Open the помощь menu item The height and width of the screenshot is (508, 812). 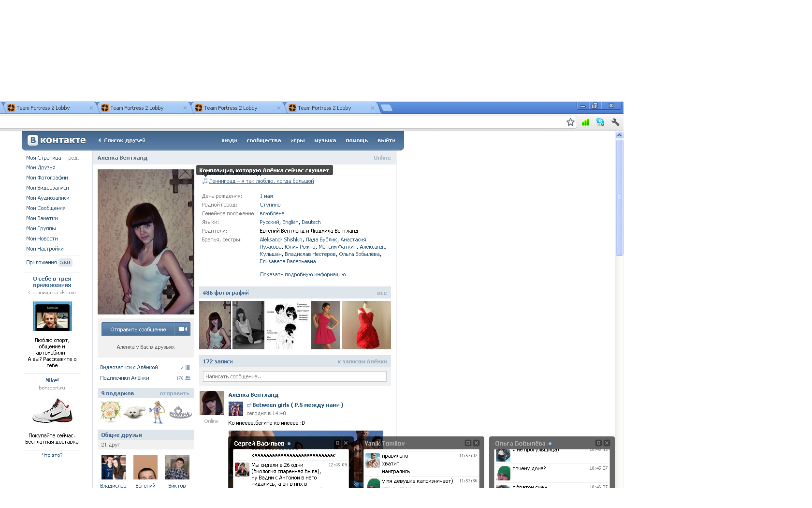pyautogui.click(x=357, y=140)
